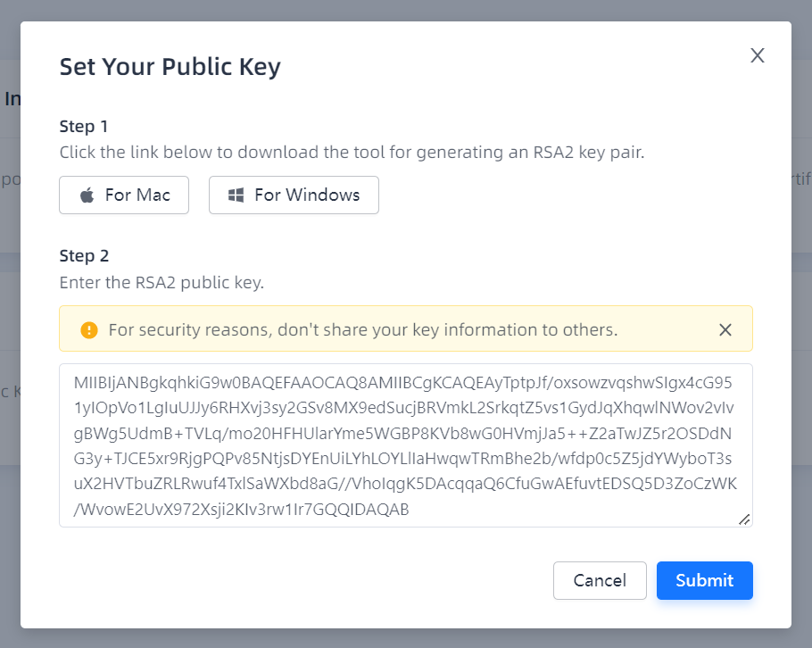Screen dimensions: 812x648
Task: Click the Windows logo icon
Action: (236, 195)
